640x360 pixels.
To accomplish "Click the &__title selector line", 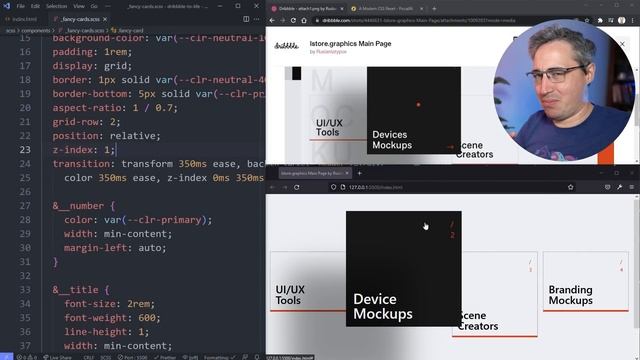I will [81, 290].
